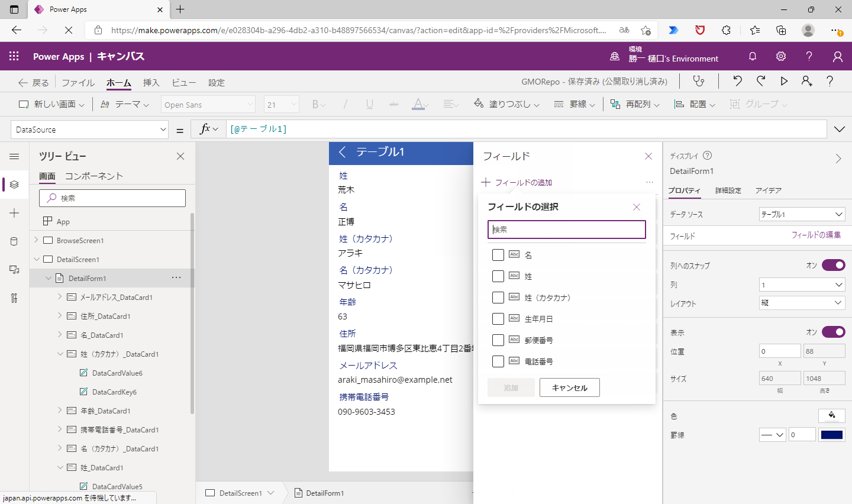Open the 新しい画面 dropdown
This screenshot has width=852, height=504.
tap(51, 104)
